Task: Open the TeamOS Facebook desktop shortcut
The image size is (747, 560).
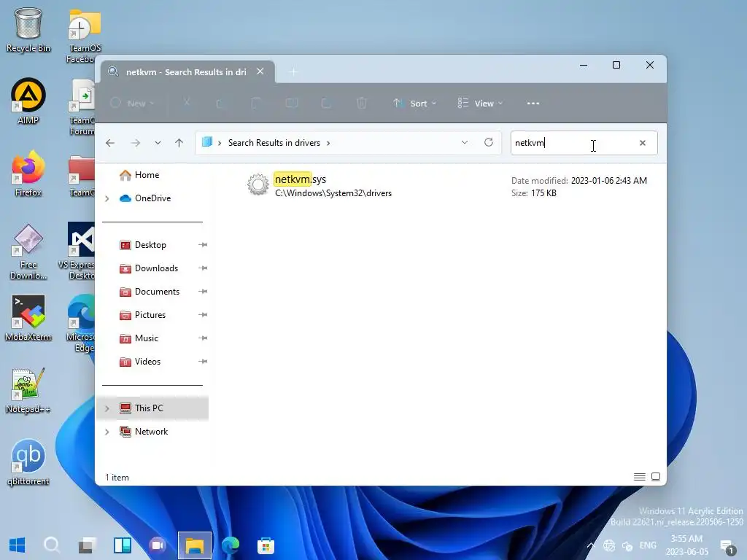Action: (83, 36)
